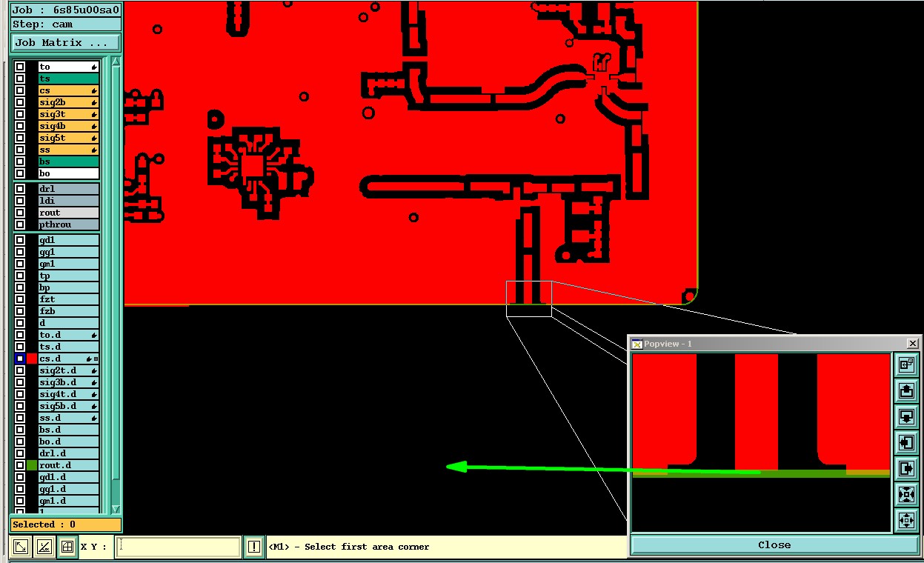The height and width of the screenshot is (563, 924).
Task: Click the hand marker on layer sig3t
Action: pos(94,115)
